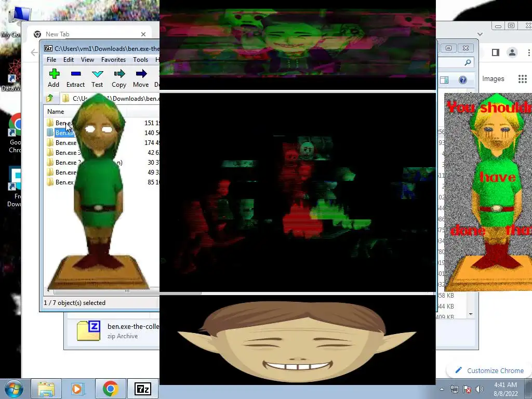Screen dimensions: 532x399
Task: Click the Customize Chrome button
Action: point(490,370)
